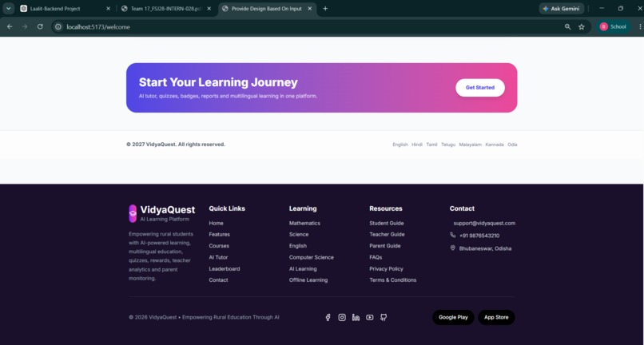Viewport: 644px width, 345px height.
Task: Open the Offline Learning link
Action: [308, 280]
